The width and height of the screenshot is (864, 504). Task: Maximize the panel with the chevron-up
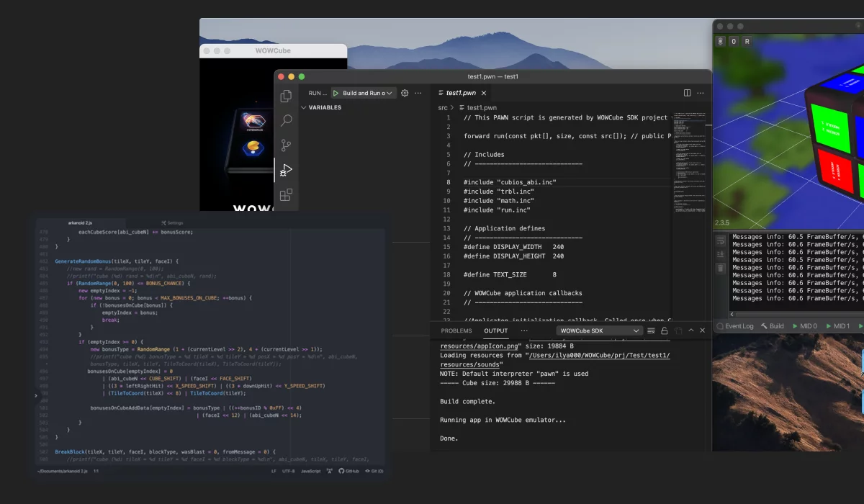coord(691,330)
